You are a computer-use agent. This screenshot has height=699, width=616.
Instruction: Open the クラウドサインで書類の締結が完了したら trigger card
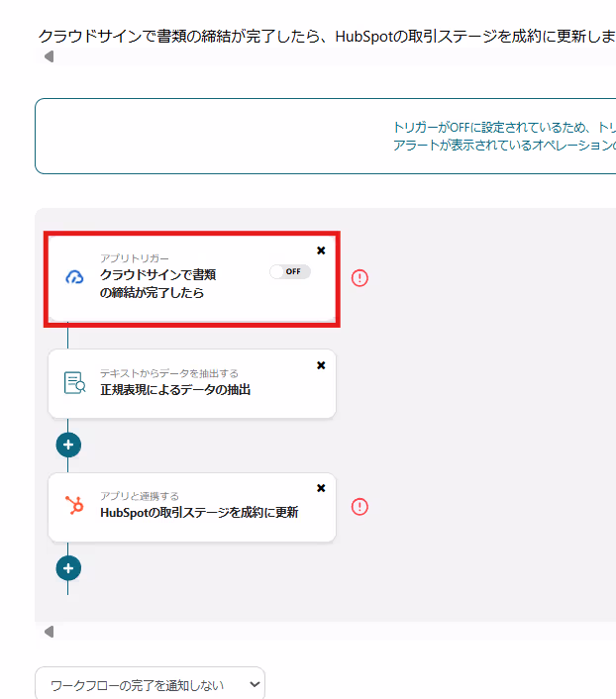click(x=192, y=278)
